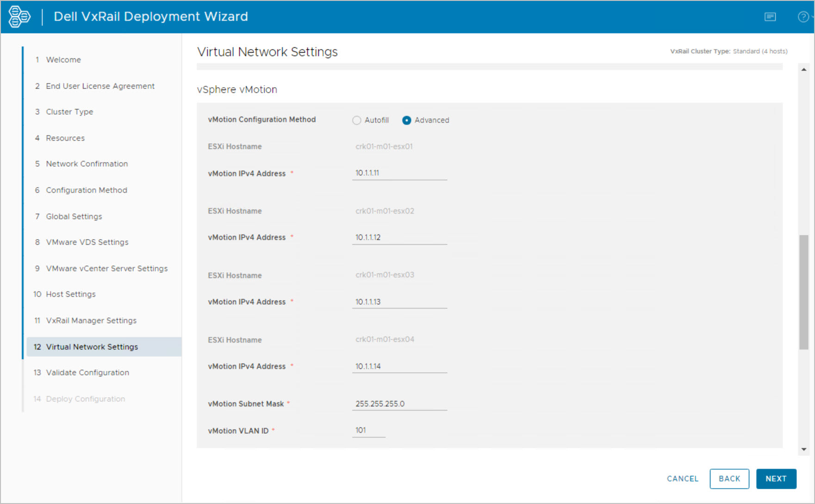The image size is (815, 504).
Task: Edit vMotion IPv4 address for esx01
Action: click(x=399, y=173)
